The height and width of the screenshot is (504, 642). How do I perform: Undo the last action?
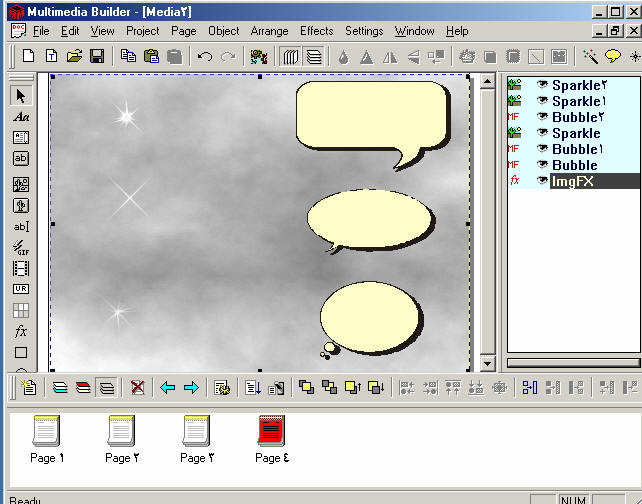tap(205, 56)
